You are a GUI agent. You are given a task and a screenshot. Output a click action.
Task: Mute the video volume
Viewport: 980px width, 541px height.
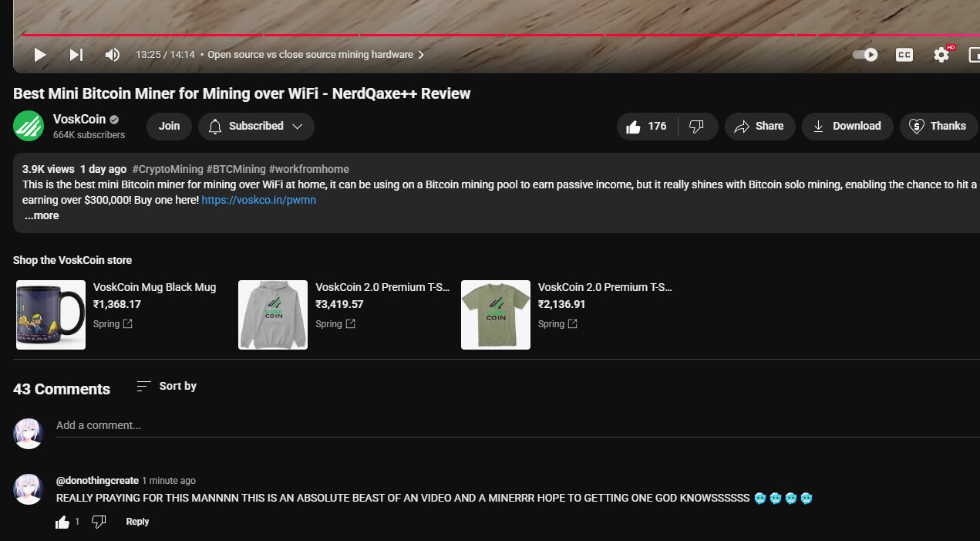tap(113, 55)
